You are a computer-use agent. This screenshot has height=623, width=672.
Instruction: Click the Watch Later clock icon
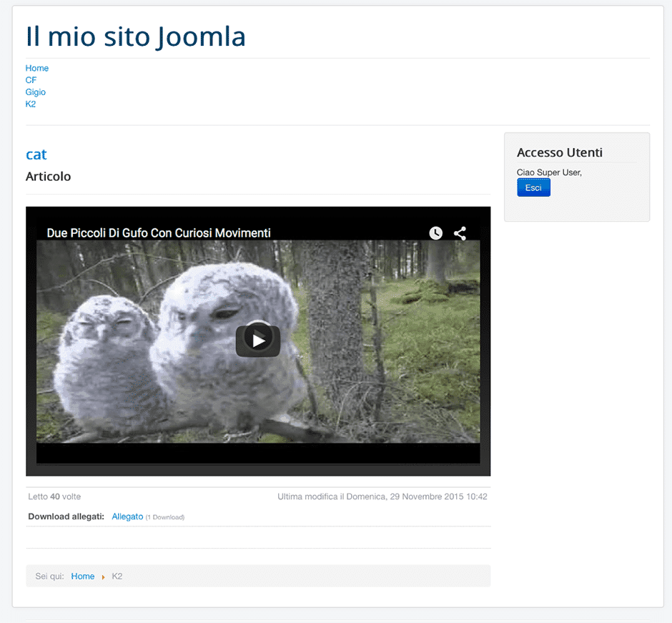(435, 233)
